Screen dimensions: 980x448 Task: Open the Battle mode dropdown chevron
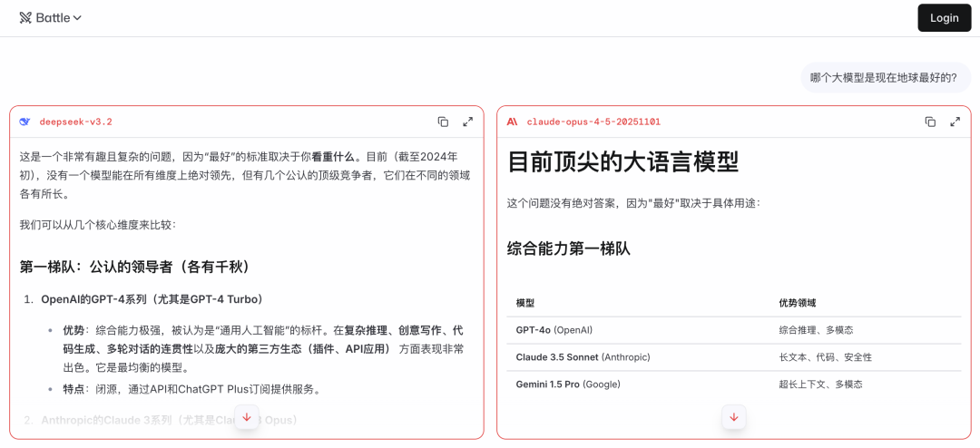(77, 18)
